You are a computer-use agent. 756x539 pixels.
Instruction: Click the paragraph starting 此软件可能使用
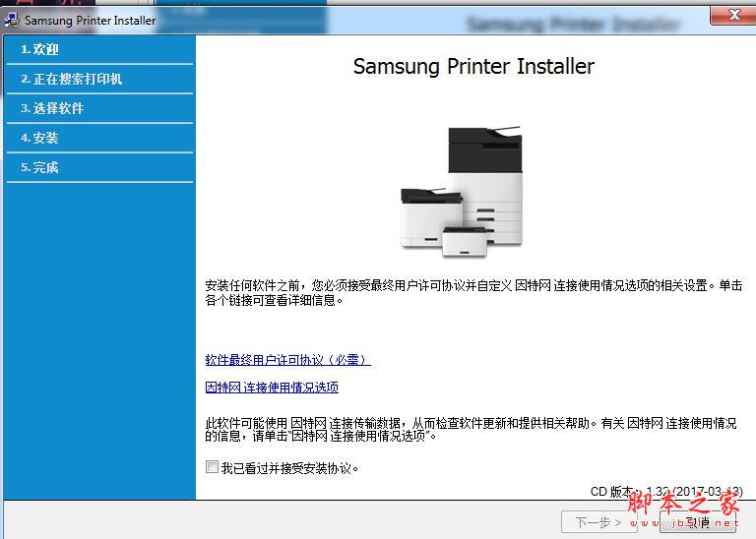click(472, 430)
